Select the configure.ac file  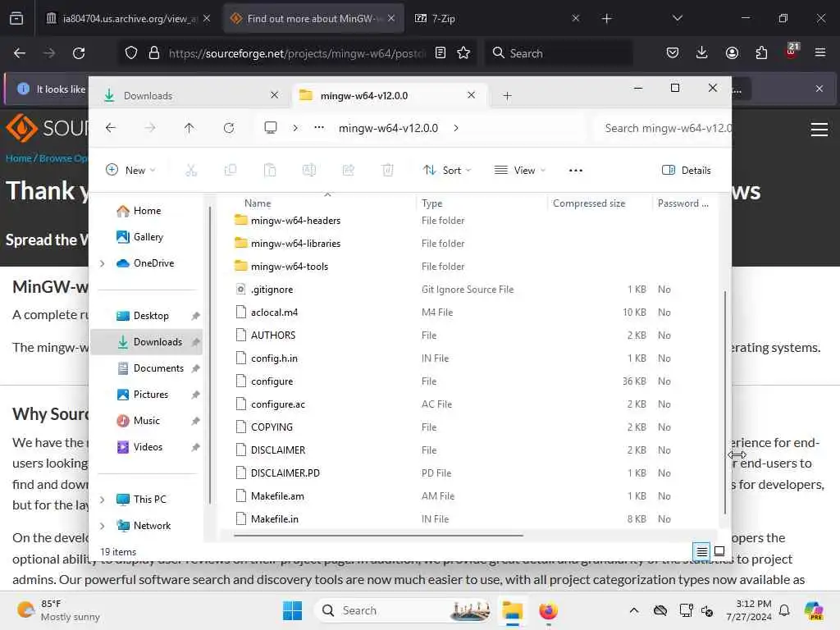pyautogui.click(x=278, y=404)
